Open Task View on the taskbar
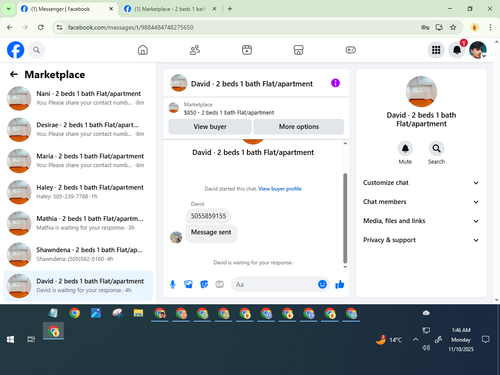Viewport: 500px width, 375px height. [31, 340]
